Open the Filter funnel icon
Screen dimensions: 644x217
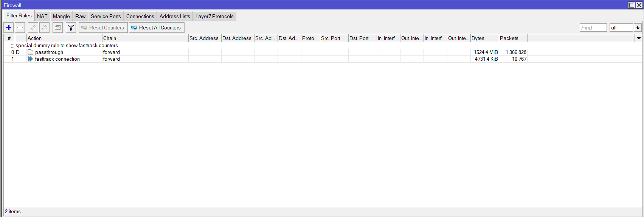click(71, 28)
